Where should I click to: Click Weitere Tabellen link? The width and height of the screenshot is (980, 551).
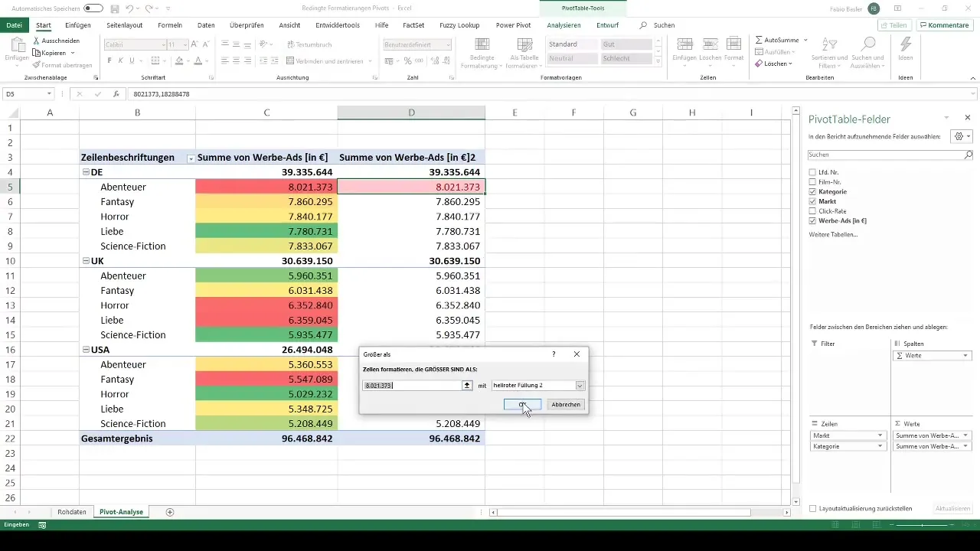pos(833,234)
